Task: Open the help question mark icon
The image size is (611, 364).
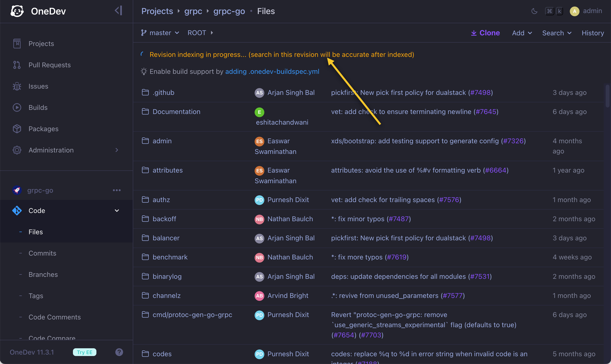Action: pyautogui.click(x=119, y=352)
